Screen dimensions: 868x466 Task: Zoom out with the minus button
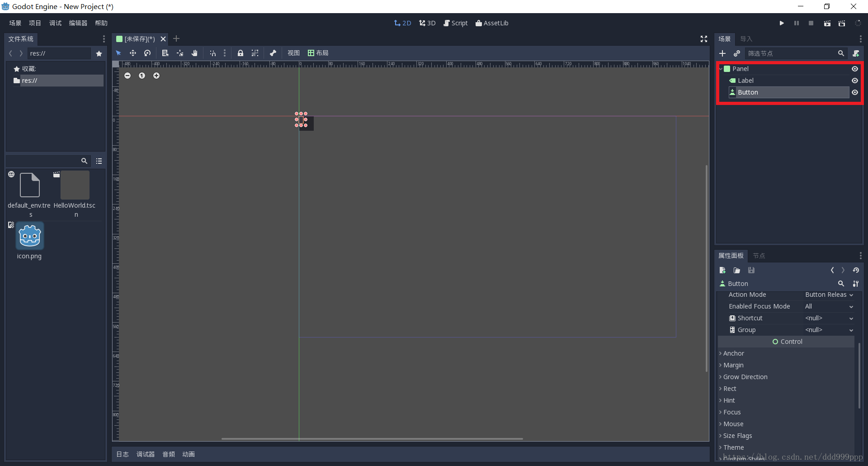[127, 76]
